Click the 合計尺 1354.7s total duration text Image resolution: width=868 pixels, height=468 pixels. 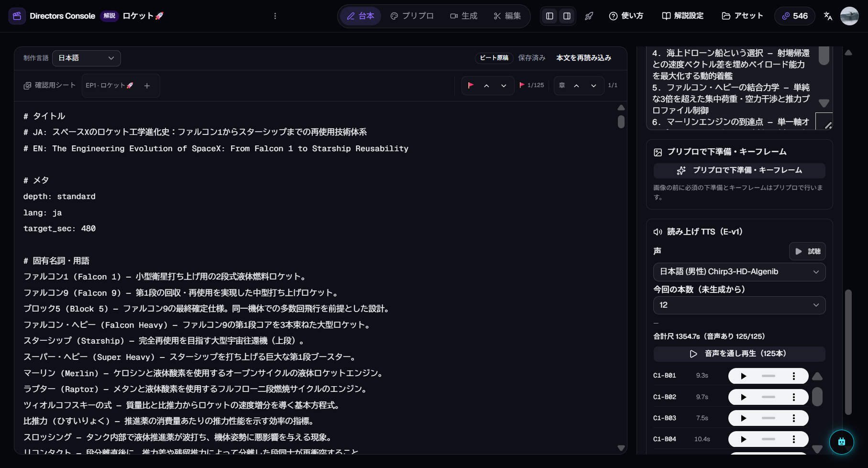(709, 337)
